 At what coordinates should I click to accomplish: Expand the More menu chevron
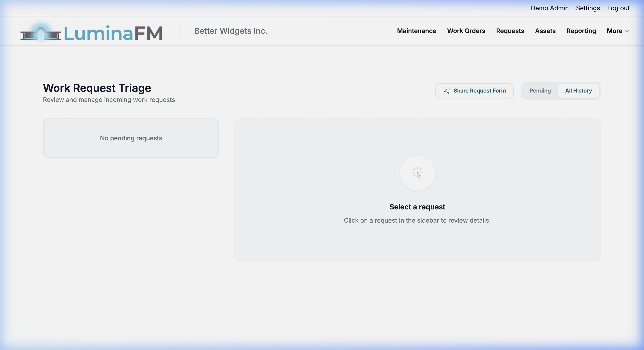(x=627, y=31)
